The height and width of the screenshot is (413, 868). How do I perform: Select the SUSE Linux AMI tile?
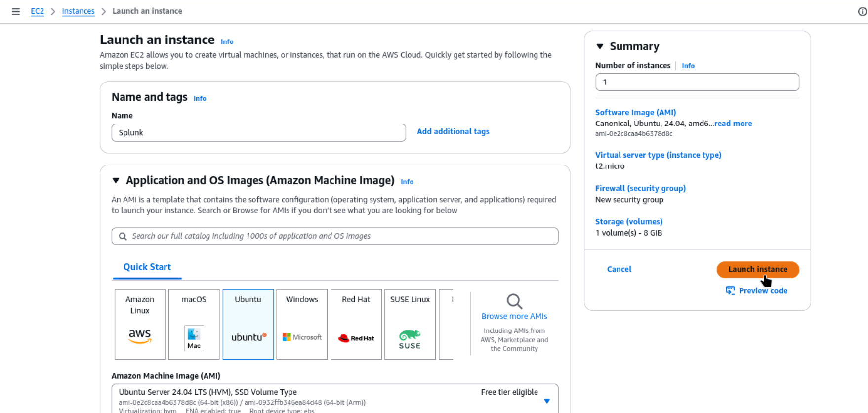(x=410, y=324)
